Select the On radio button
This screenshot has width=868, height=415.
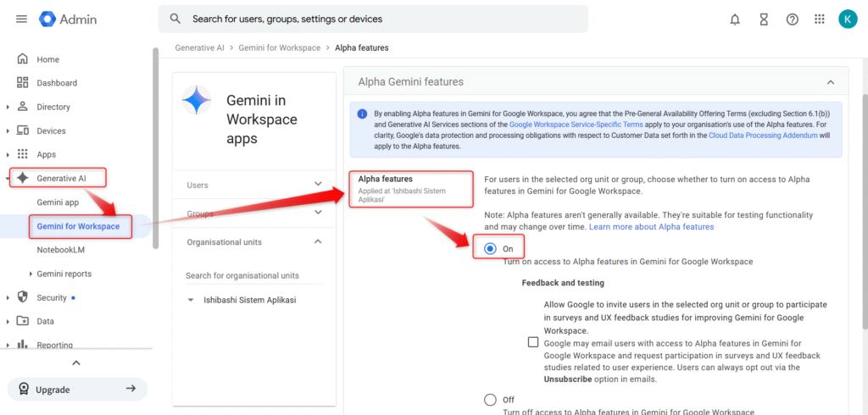point(490,248)
